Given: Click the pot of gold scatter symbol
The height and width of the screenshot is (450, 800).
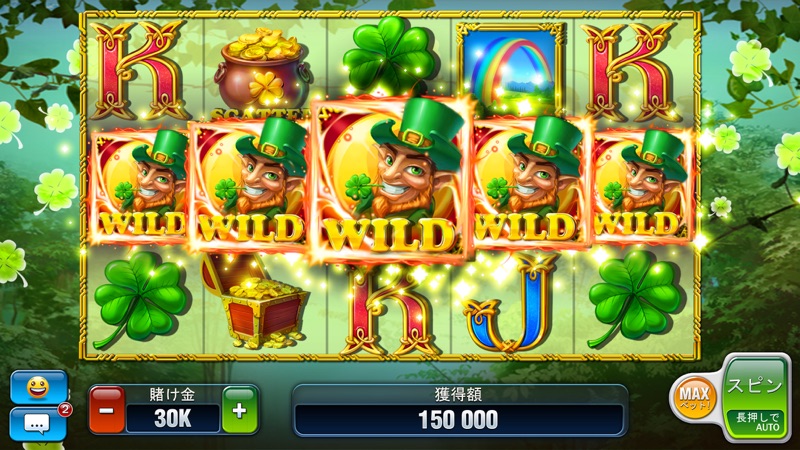Looking at the screenshot, I should pos(264,71).
